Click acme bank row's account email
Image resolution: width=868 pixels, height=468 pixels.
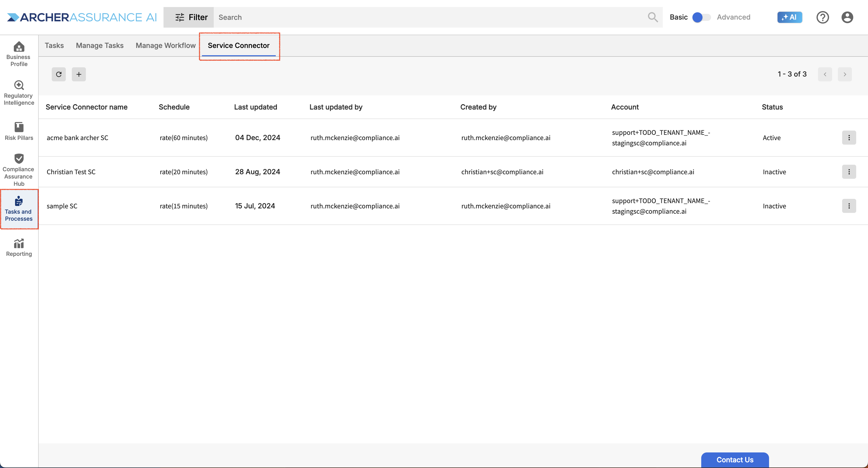(x=661, y=138)
